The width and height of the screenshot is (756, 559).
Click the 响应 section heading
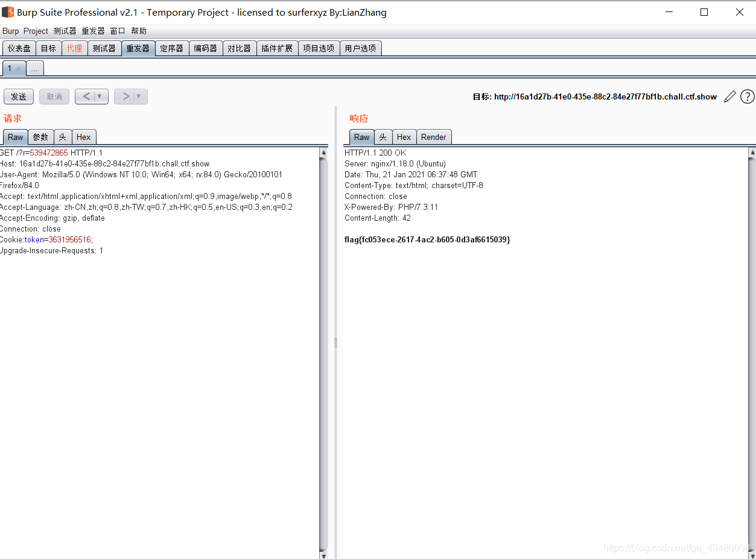point(359,118)
